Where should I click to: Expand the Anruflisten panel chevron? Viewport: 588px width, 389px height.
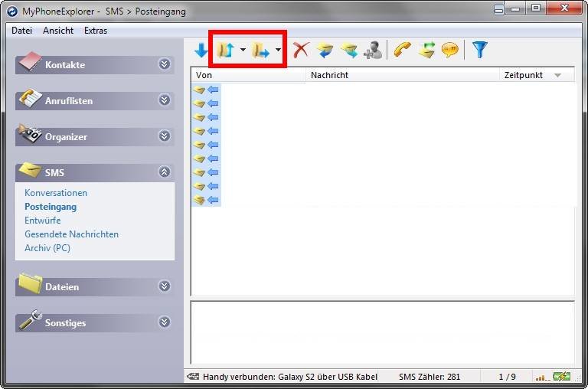(x=165, y=100)
